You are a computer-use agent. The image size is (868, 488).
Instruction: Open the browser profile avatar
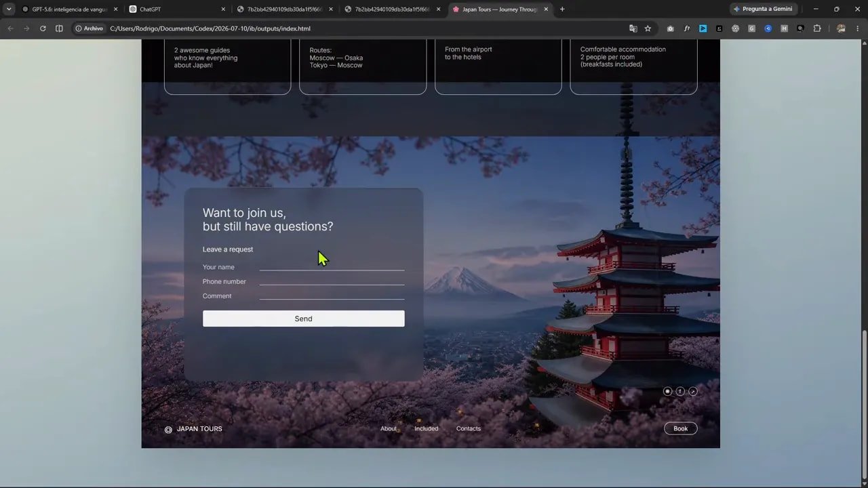click(841, 28)
